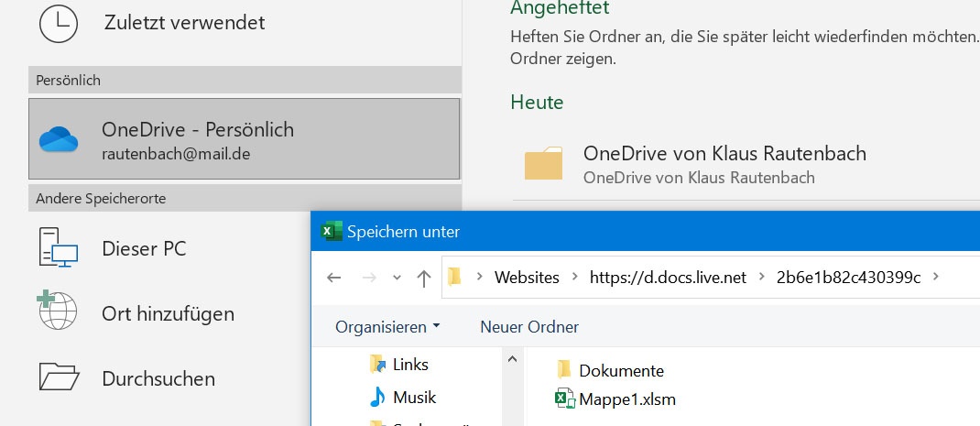Click the Dieser PC computer icon

point(59,247)
